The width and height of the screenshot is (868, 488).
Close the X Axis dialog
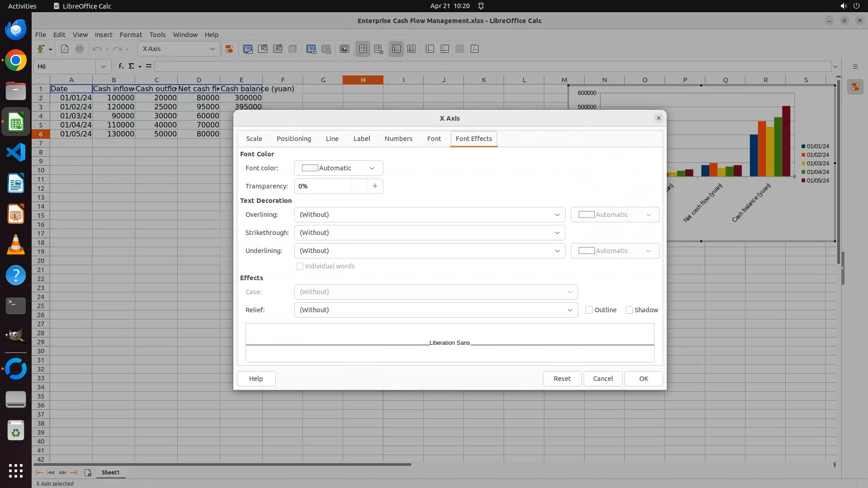tap(658, 118)
